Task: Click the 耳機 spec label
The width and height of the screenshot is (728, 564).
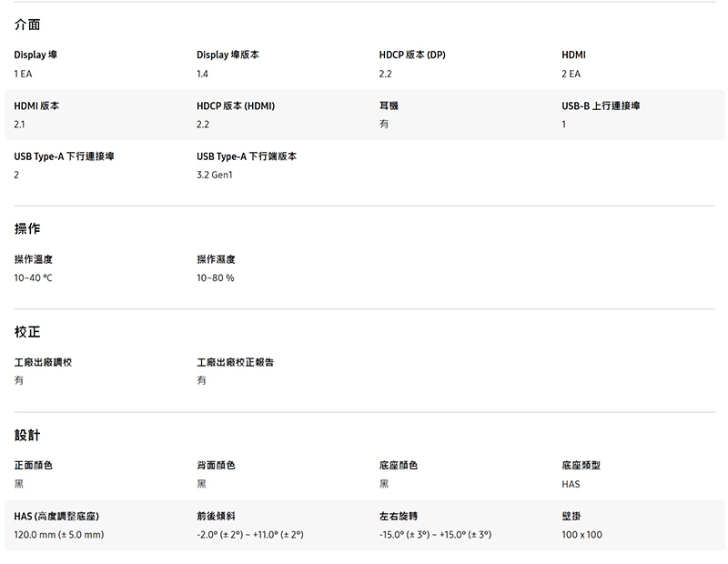Action: coord(389,106)
